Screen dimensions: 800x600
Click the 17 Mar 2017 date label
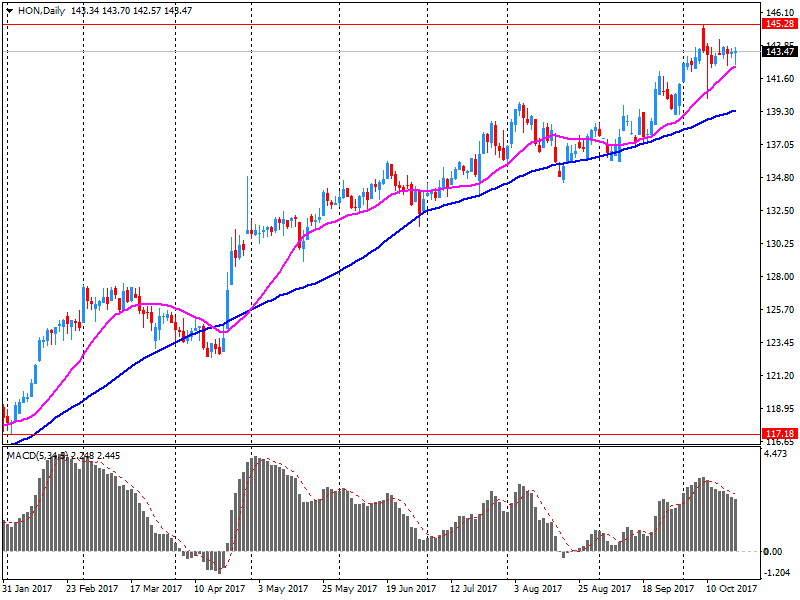pyautogui.click(x=156, y=588)
